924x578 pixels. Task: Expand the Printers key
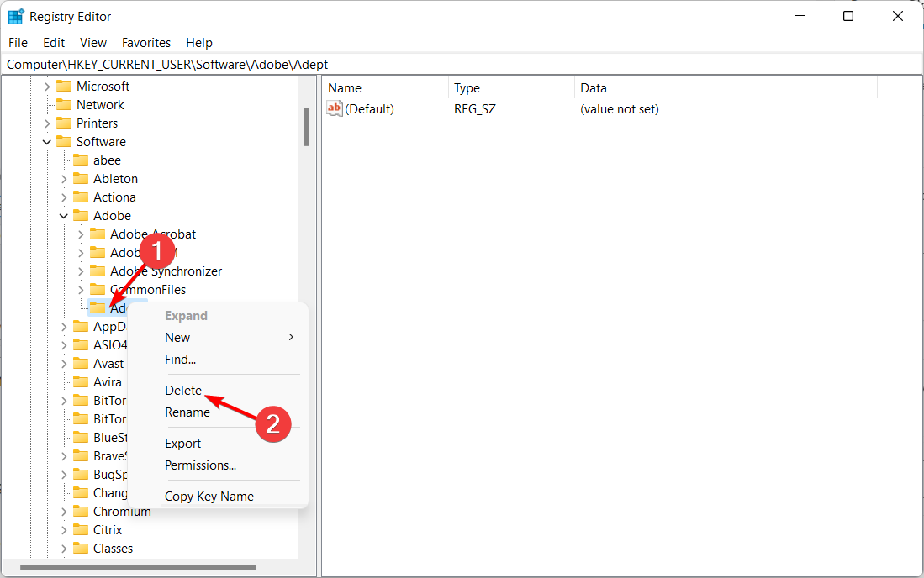(x=47, y=123)
